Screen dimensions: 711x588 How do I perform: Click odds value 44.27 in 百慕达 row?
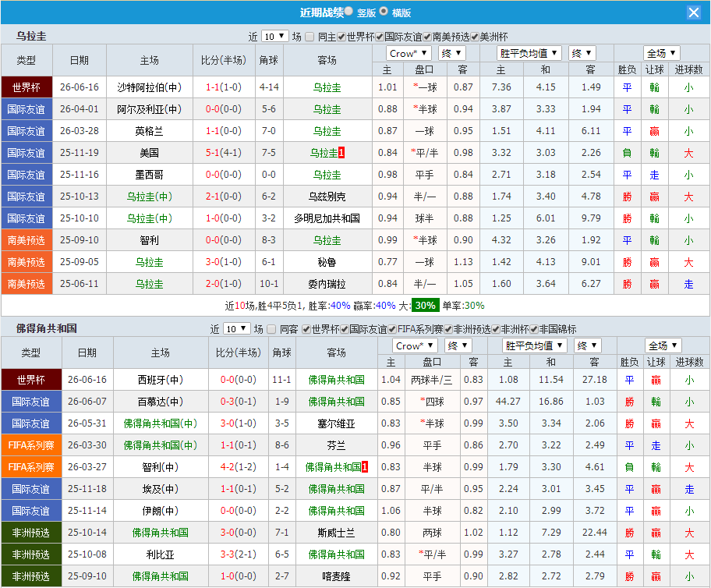[508, 402]
